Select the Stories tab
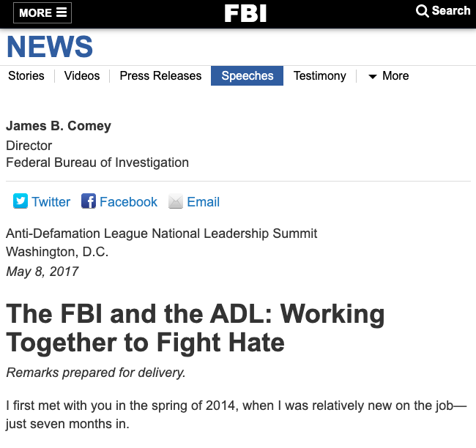Screen dimensions: 476x448 coord(26,76)
